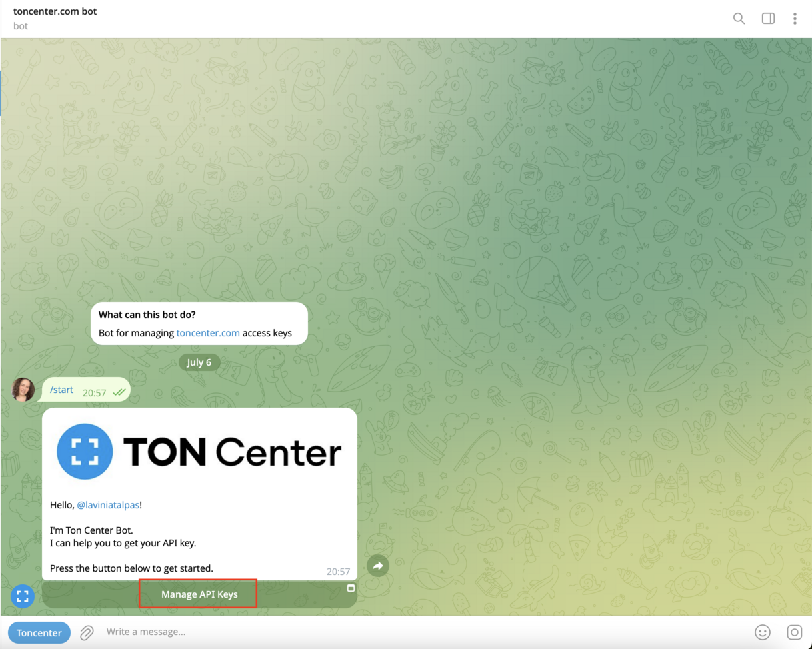
Task: Click the forward arrow beside the bot message
Action: click(378, 566)
